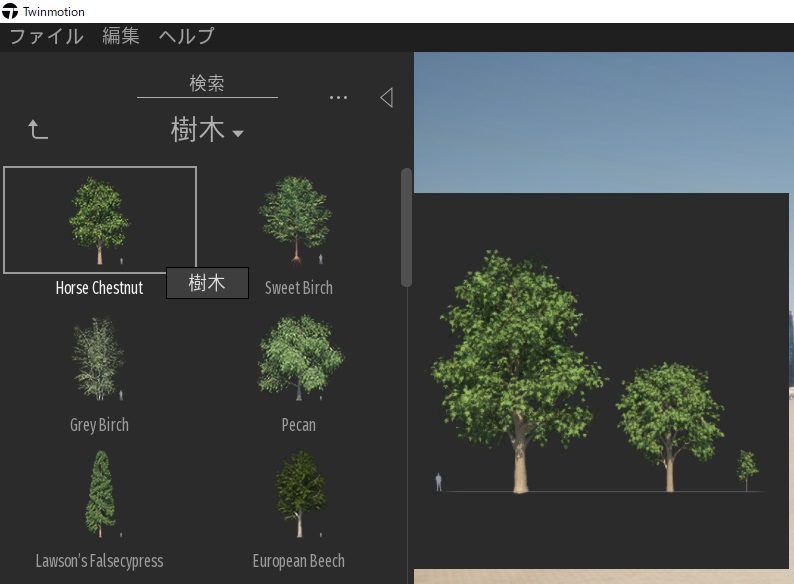Click the Twinmotion logo in title bar

pyautogui.click(x=10, y=12)
